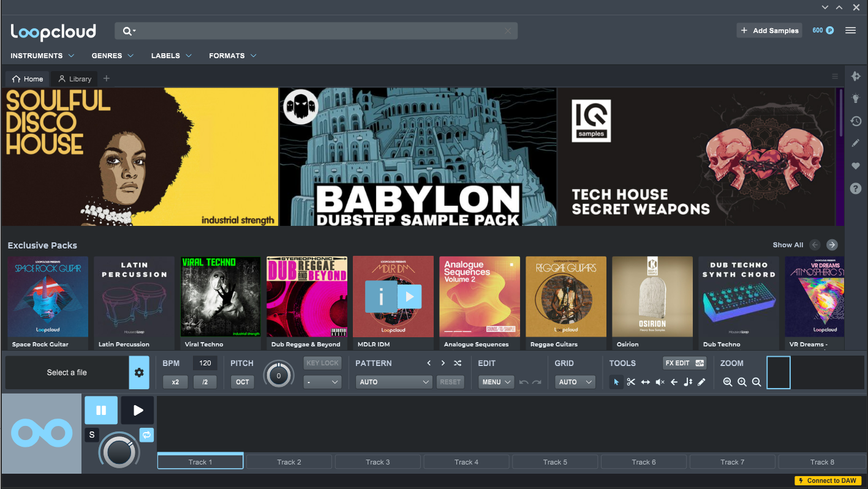Open the search type dropdown arrow
868x489 pixels.
pyautogui.click(x=134, y=31)
